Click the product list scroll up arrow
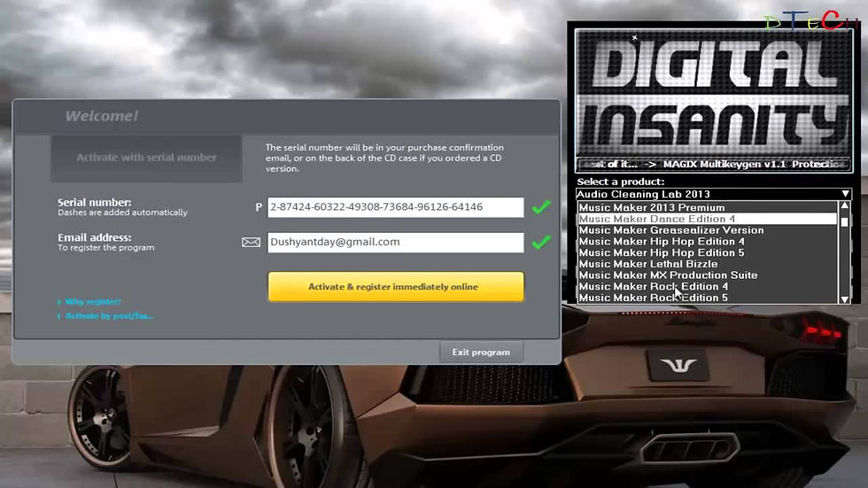The image size is (868, 488). point(845,205)
